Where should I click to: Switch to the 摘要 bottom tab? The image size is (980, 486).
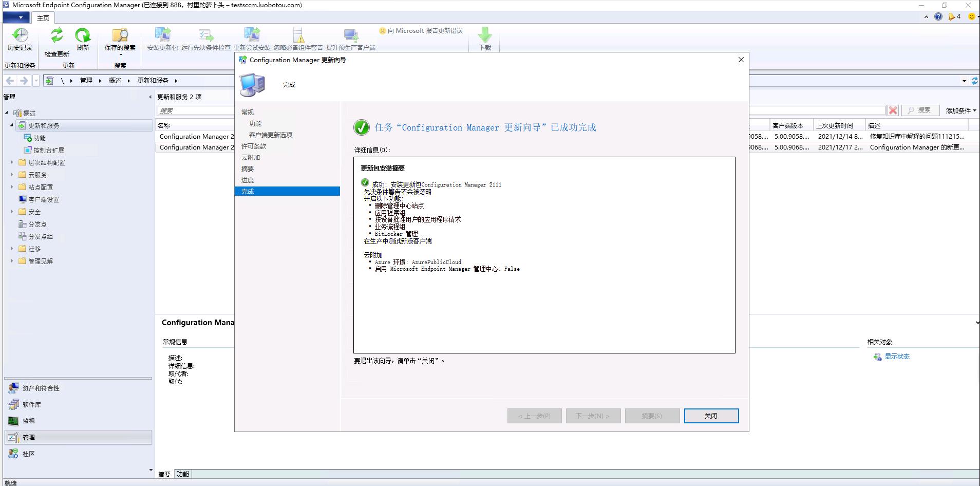(x=164, y=474)
